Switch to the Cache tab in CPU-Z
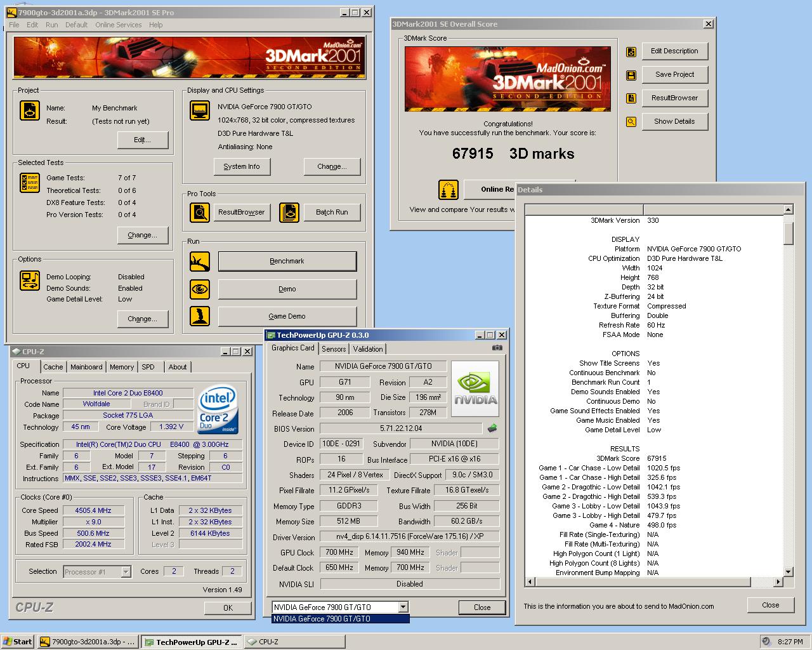The height and width of the screenshot is (650, 812). tap(53, 367)
